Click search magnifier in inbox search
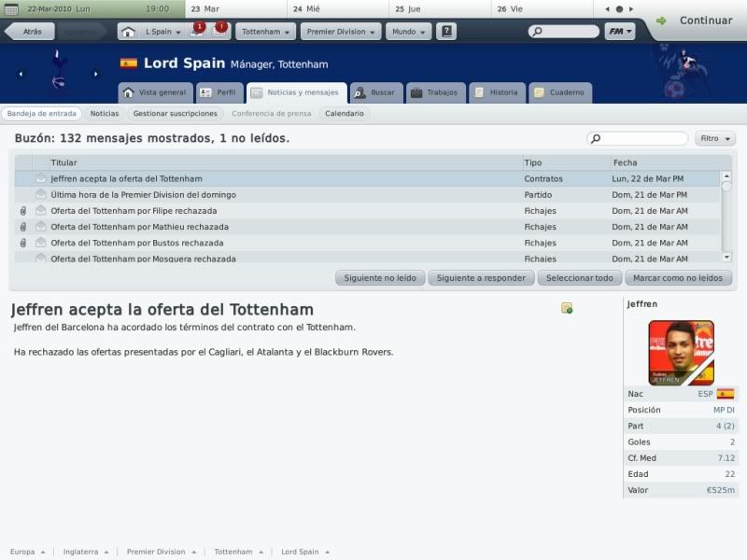Image resolution: width=747 pixels, height=560 pixels. tap(596, 138)
